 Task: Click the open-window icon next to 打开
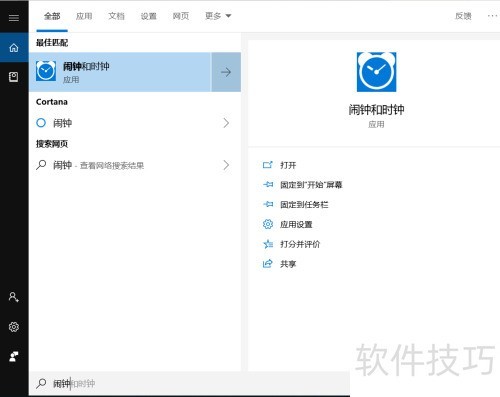268,165
